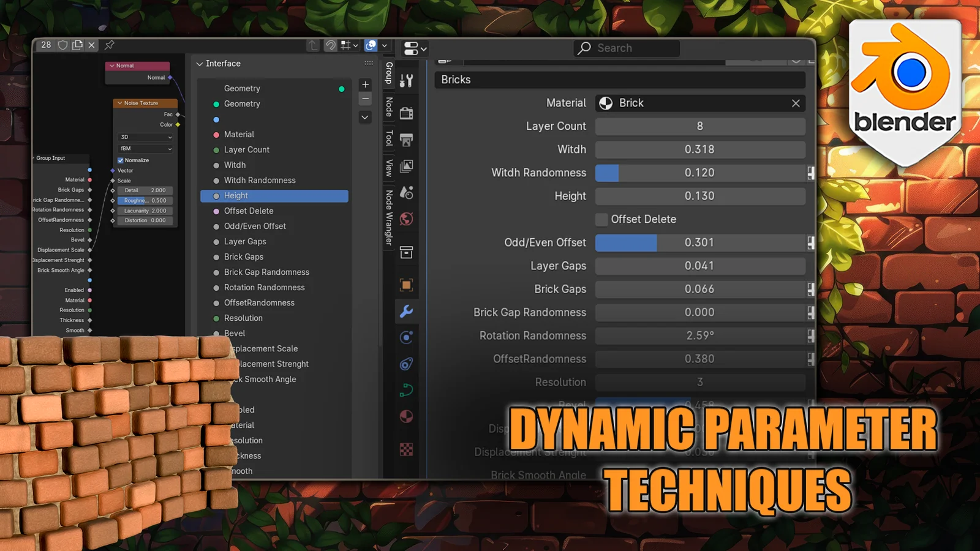Add a new interface item with plus button
This screenshot has height=551, width=980.
click(x=365, y=84)
